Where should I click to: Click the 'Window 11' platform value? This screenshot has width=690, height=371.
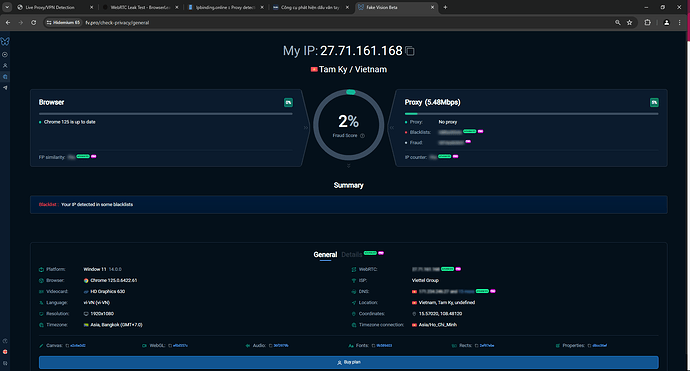pos(95,269)
